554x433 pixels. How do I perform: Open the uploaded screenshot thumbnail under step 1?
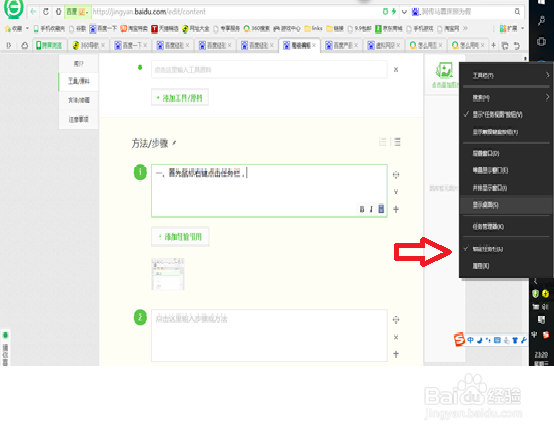point(168,274)
